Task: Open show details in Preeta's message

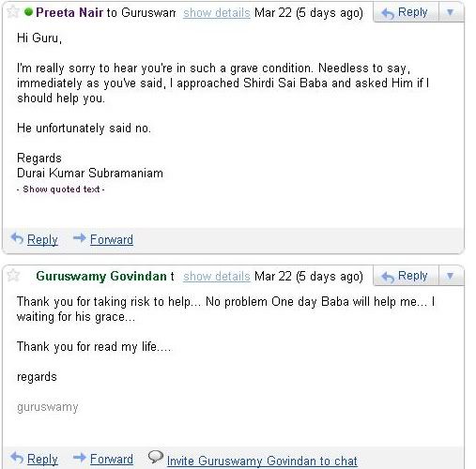Action: coord(217,13)
